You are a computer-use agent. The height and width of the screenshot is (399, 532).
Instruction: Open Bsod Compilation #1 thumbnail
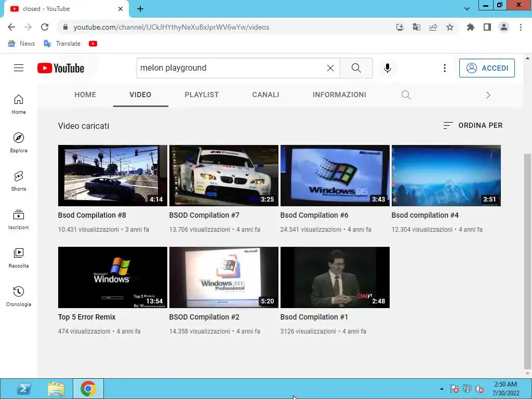point(335,277)
